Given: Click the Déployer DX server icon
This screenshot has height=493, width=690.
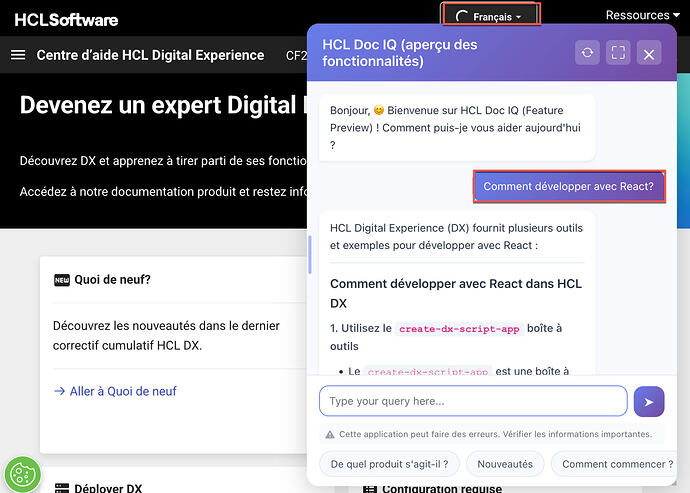Looking at the screenshot, I should 62,488.
